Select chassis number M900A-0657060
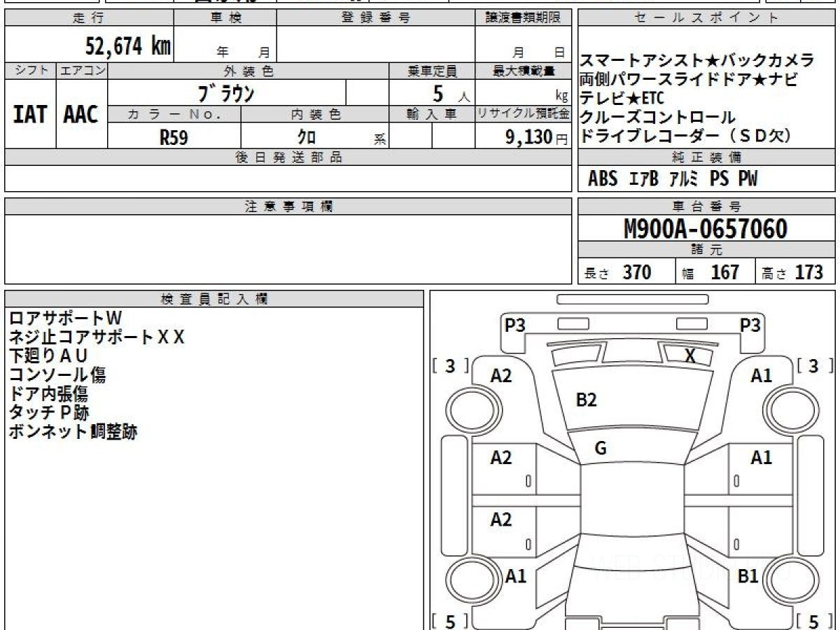This screenshot has height=630, width=840. pyautogui.click(x=706, y=229)
